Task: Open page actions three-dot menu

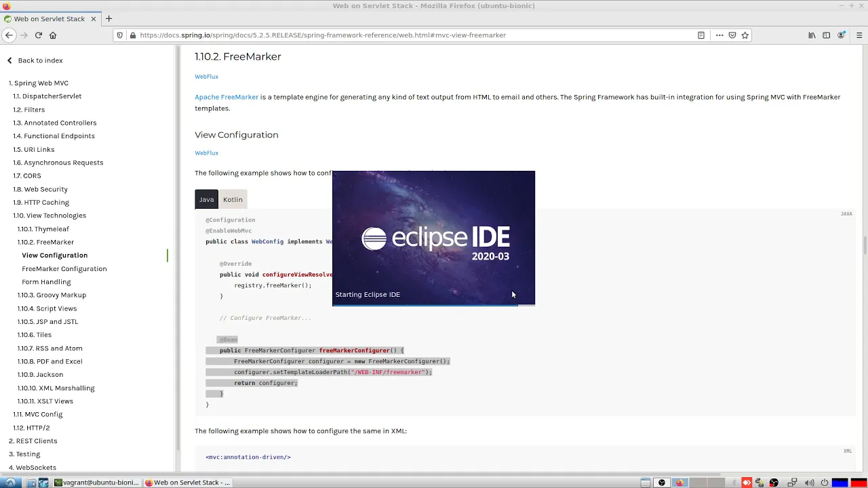Action: tap(719, 35)
